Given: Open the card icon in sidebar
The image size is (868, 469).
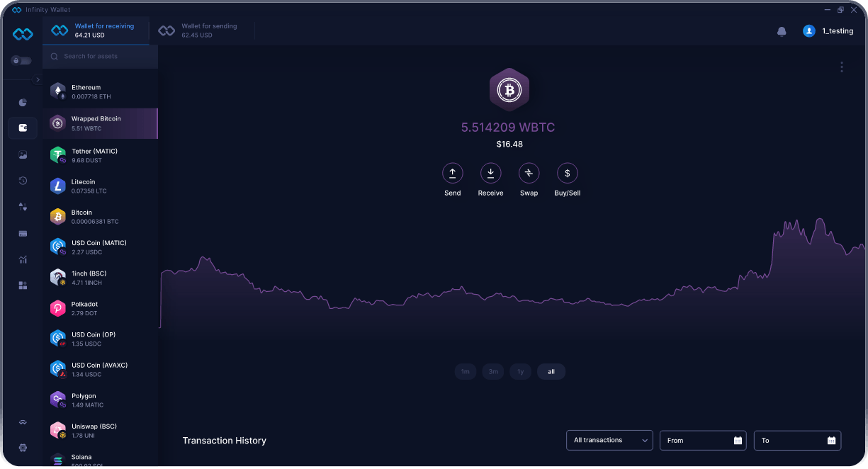Looking at the screenshot, I should 23,233.
